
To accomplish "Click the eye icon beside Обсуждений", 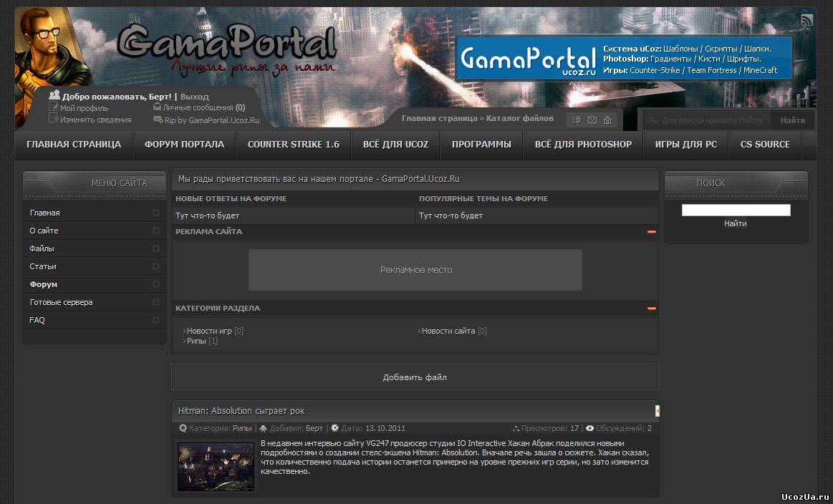I will click(589, 428).
